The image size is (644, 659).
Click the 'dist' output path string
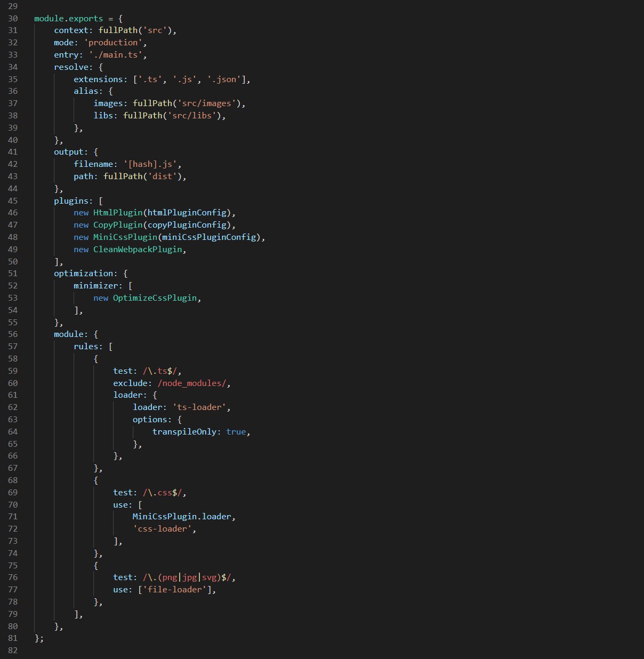tap(162, 176)
